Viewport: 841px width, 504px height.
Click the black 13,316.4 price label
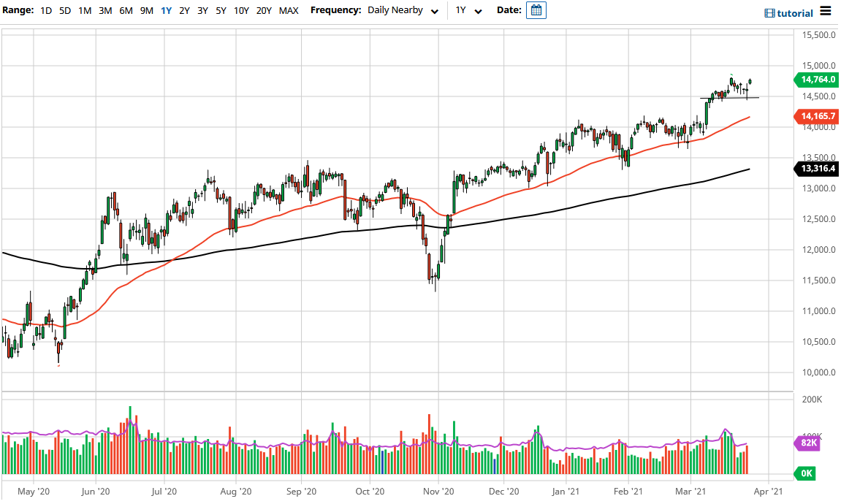pyautogui.click(x=817, y=169)
